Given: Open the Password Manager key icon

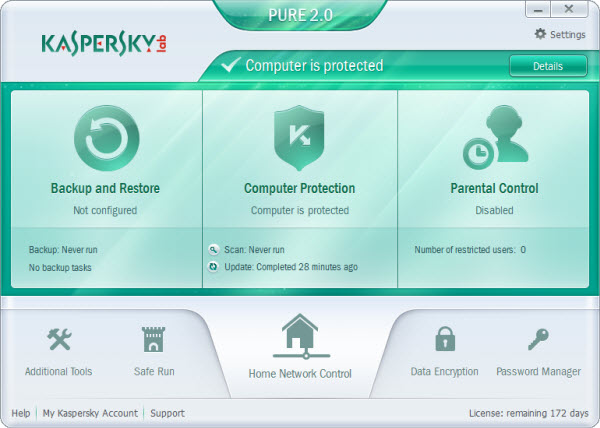Looking at the screenshot, I should point(538,339).
